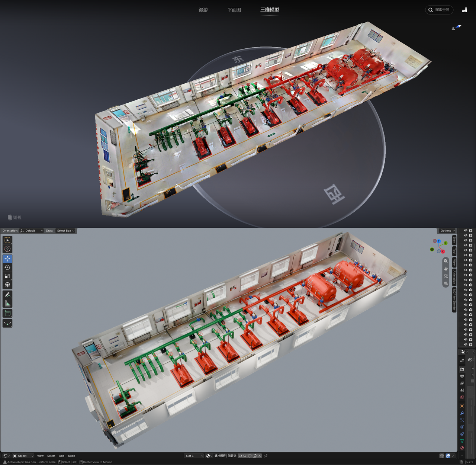
Task: Open the Modifiers wrench properties tab
Action: 462,413
